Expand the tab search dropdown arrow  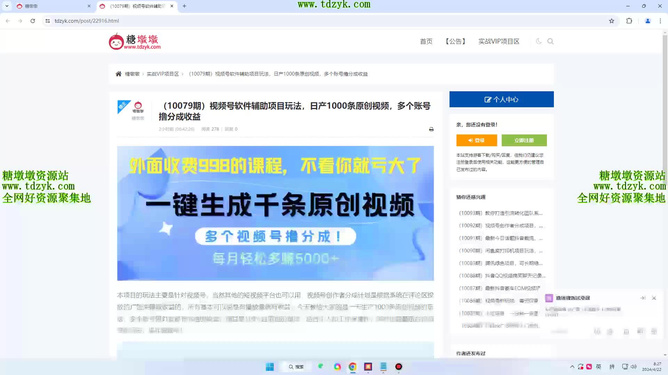point(7,6)
